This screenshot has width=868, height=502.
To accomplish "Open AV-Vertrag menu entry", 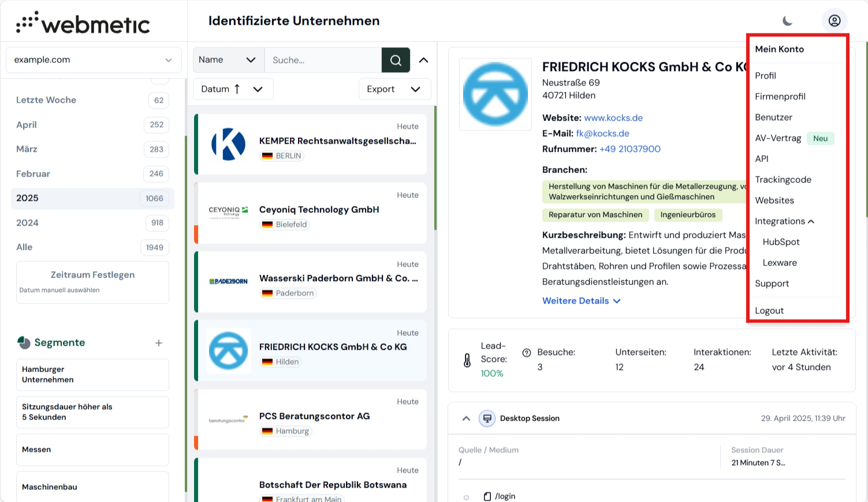I will [x=778, y=138].
